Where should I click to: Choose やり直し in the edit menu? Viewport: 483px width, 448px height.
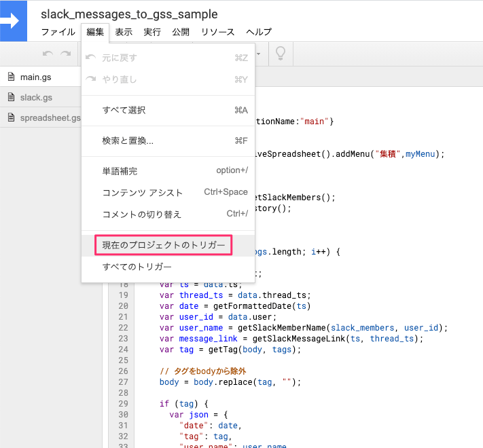(x=168, y=79)
